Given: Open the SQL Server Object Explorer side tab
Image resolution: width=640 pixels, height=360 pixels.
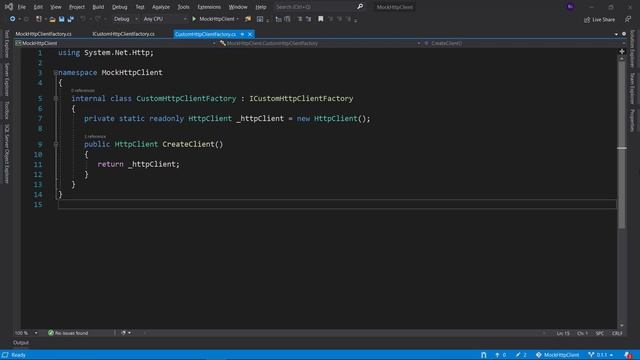Looking at the screenshot, I should 7,154.
